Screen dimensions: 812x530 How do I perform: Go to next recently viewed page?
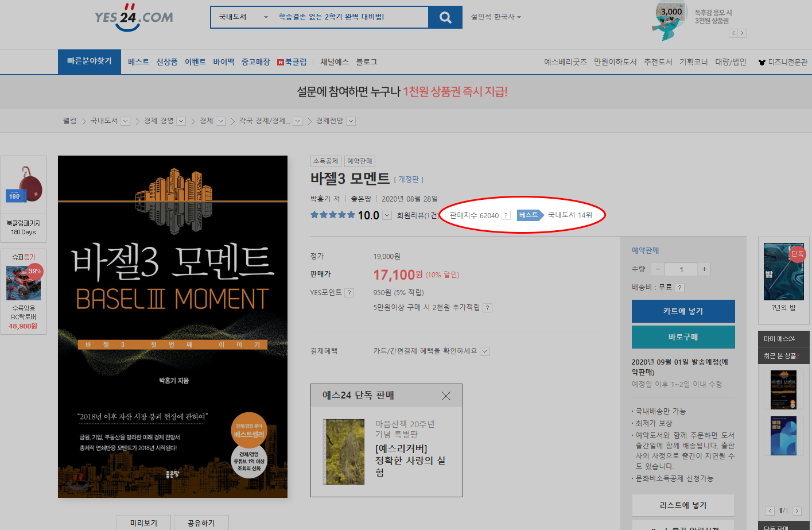(797, 510)
